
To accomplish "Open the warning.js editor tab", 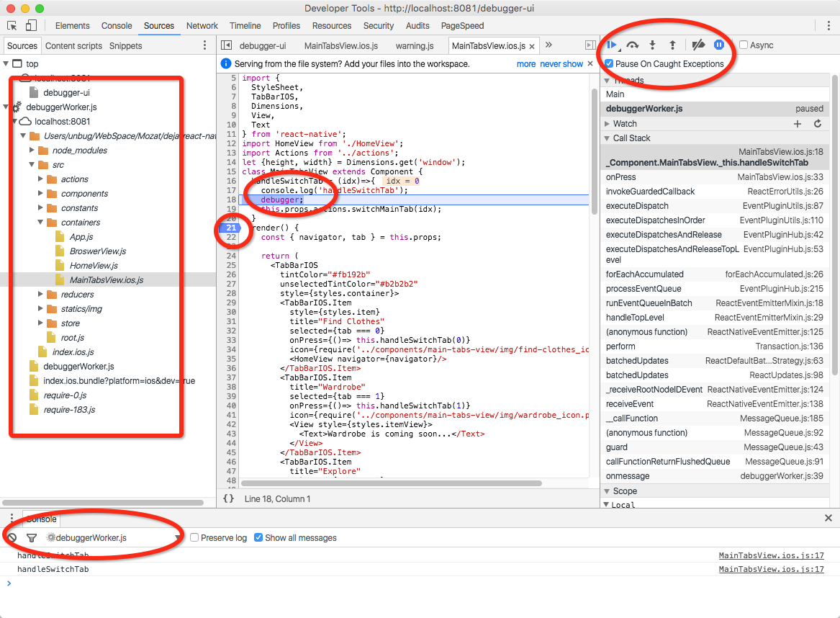I will (415, 45).
